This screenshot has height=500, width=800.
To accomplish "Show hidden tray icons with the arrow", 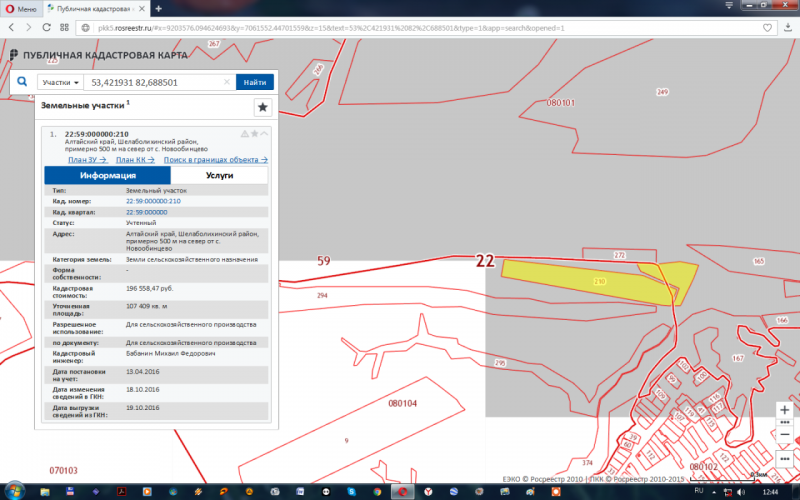I will point(714,492).
